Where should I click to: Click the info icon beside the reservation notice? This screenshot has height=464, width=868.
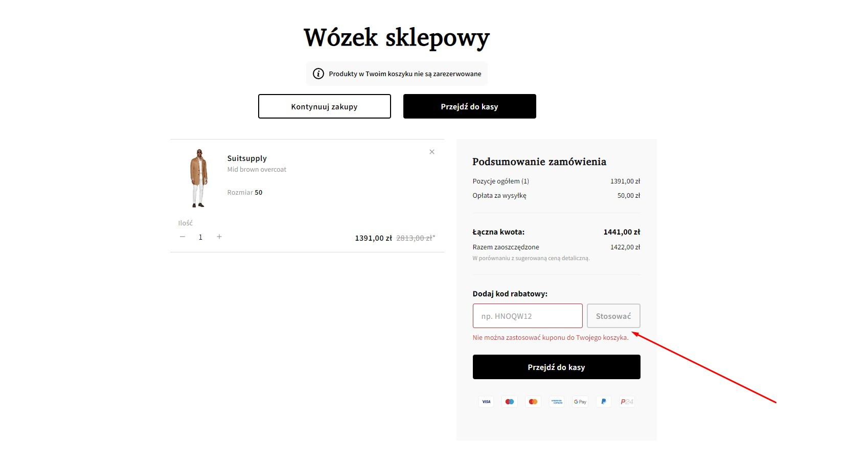pos(318,74)
